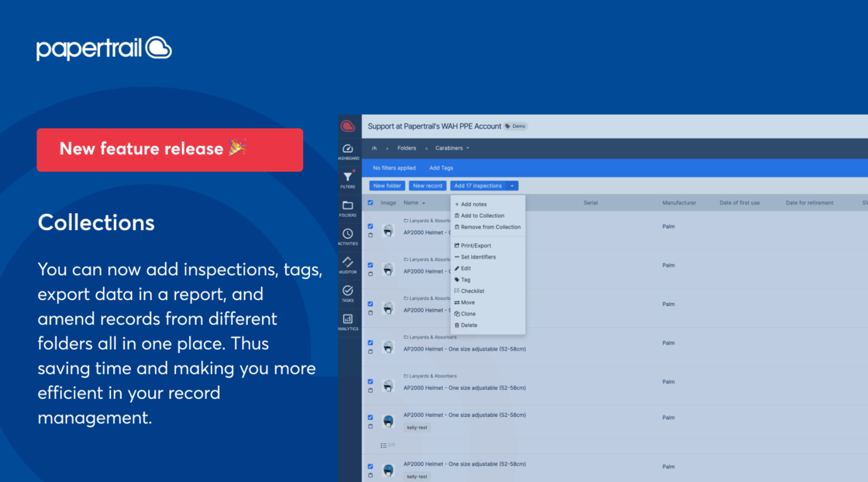Sort by the Name column header
The width and height of the screenshot is (868, 482).
tap(413, 203)
